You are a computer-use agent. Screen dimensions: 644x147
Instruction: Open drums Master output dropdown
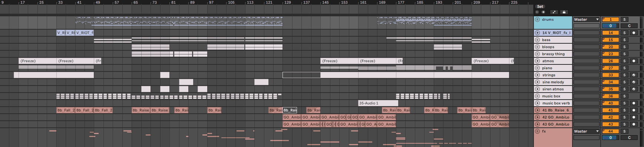(x=587, y=20)
